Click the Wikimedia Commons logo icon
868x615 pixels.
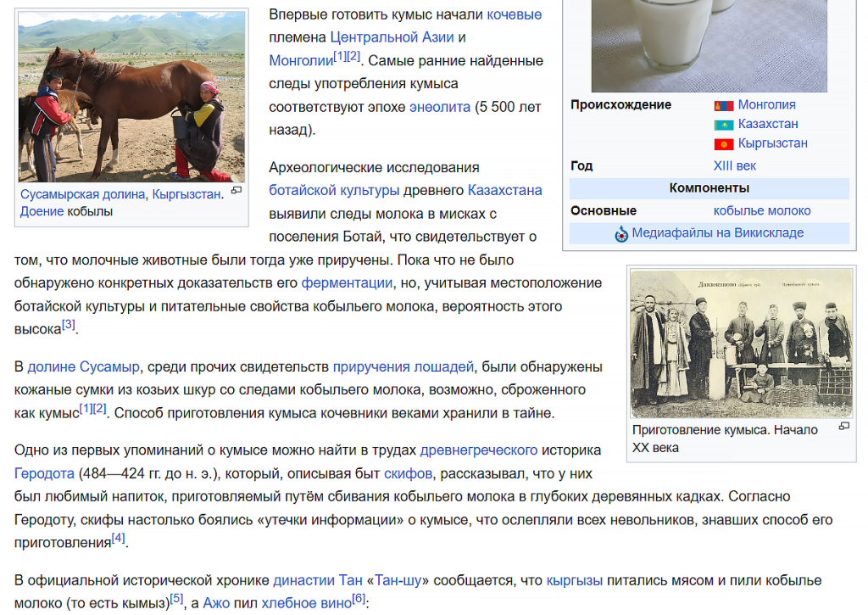(x=621, y=234)
